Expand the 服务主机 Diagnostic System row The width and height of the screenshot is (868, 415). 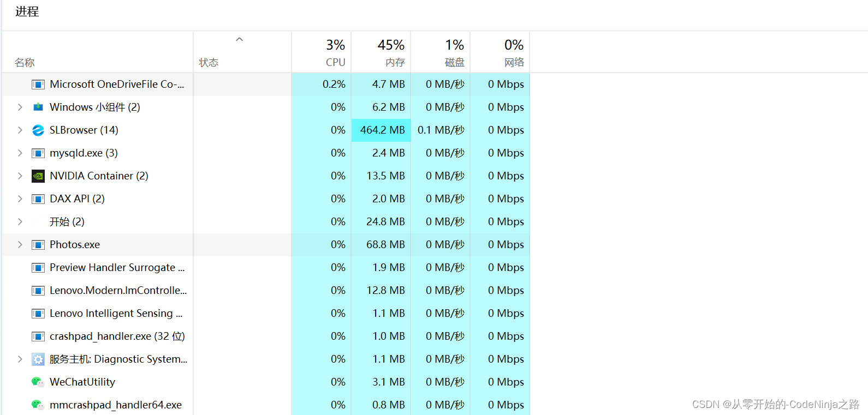click(20, 359)
